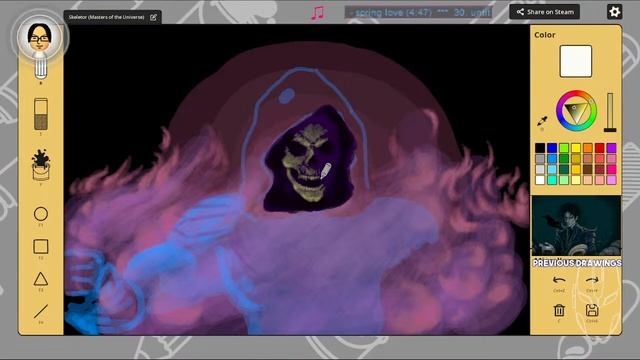640x360 pixels.
Task: Choose the triangle shape tool
Action: (x=40, y=279)
